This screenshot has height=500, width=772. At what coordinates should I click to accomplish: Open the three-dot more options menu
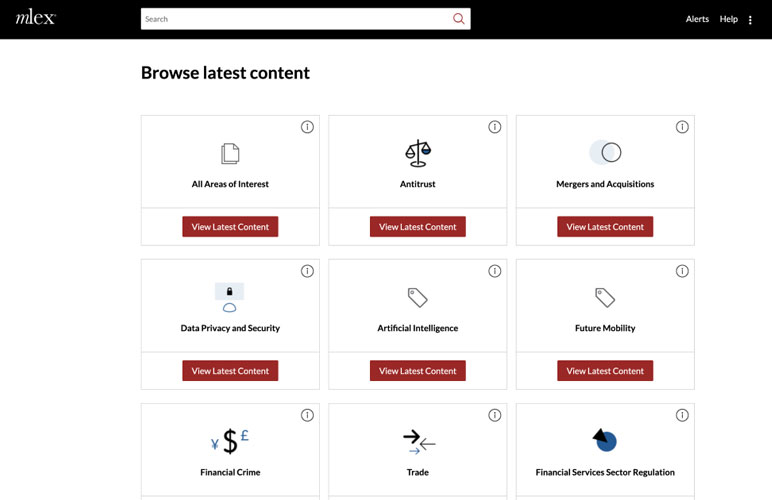[x=750, y=20]
